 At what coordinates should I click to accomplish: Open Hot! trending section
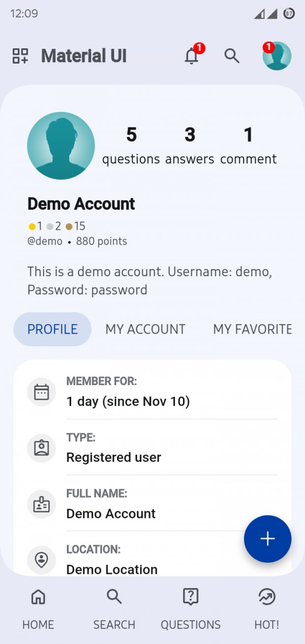pos(267,608)
